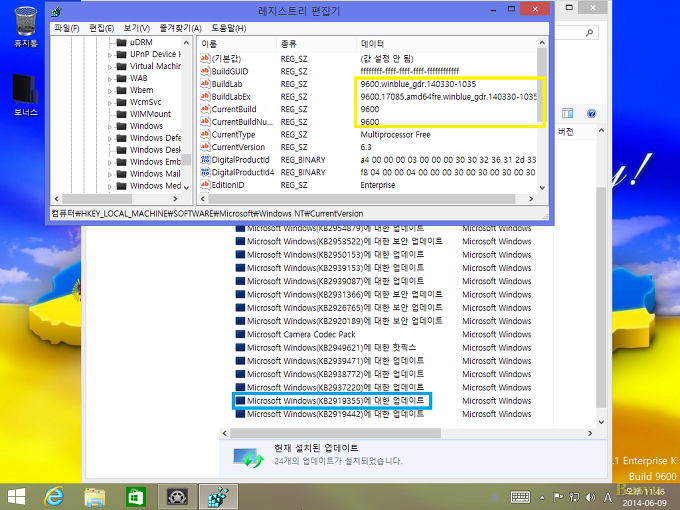Expand the Windows Mail tree node

(110, 174)
